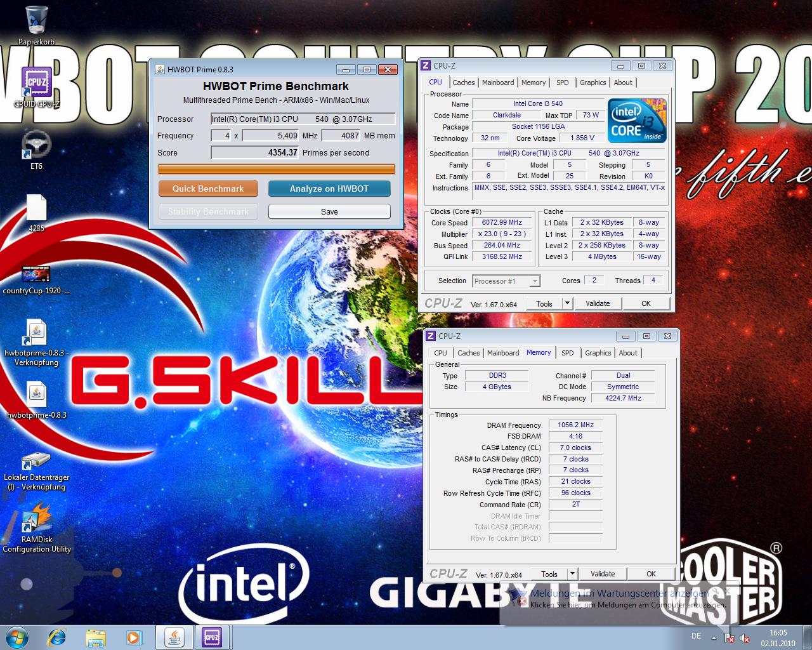Switch to the CPU-Z taskbar button
Viewport: 812px width, 650px height.
click(x=212, y=637)
